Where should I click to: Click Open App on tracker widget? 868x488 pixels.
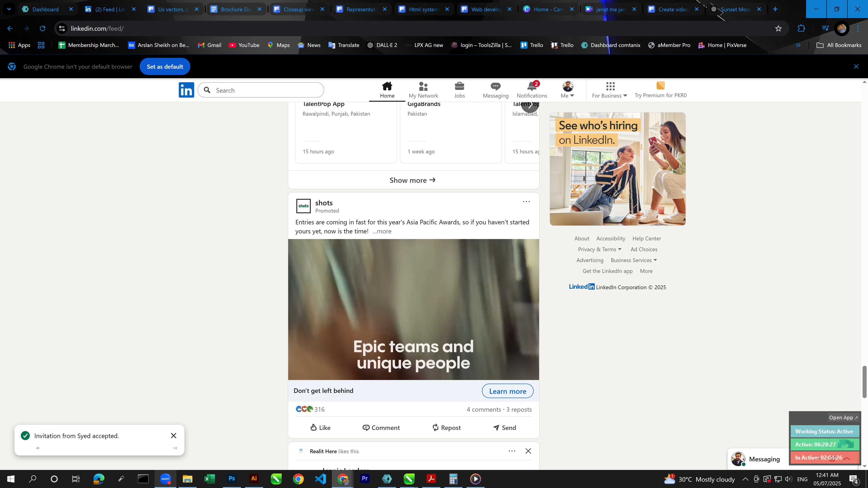coord(843,418)
